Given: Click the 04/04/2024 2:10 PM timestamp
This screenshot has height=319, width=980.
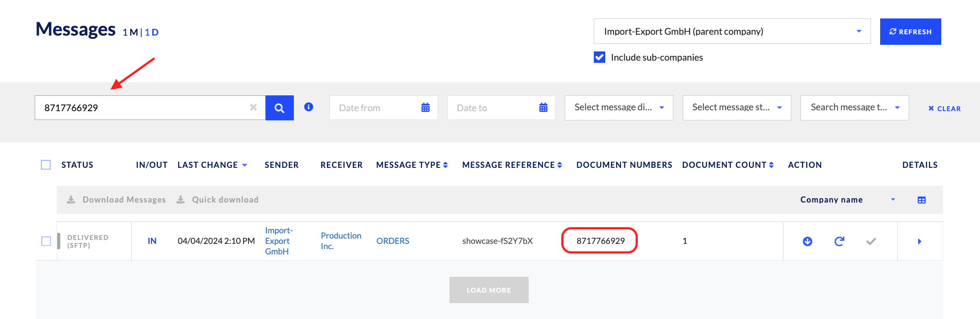Looking at the screenshot, I should click(216, 241).
